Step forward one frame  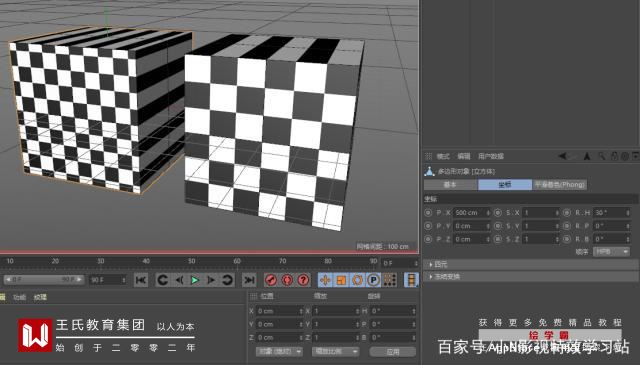pyautogui.click(x=211, y=280)
